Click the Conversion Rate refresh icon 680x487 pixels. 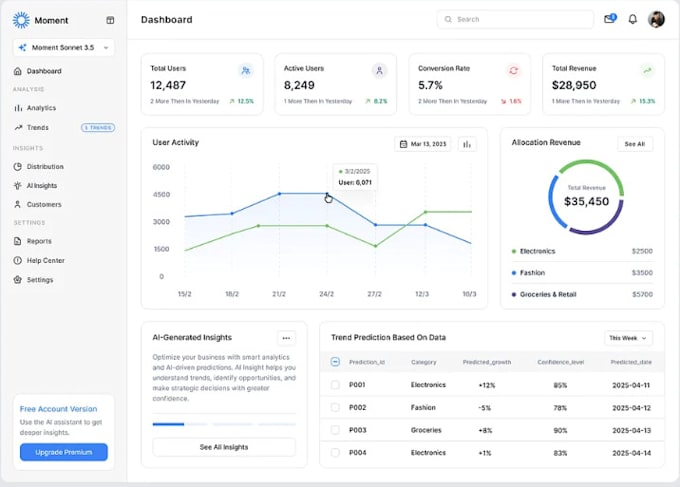(514, 71)
